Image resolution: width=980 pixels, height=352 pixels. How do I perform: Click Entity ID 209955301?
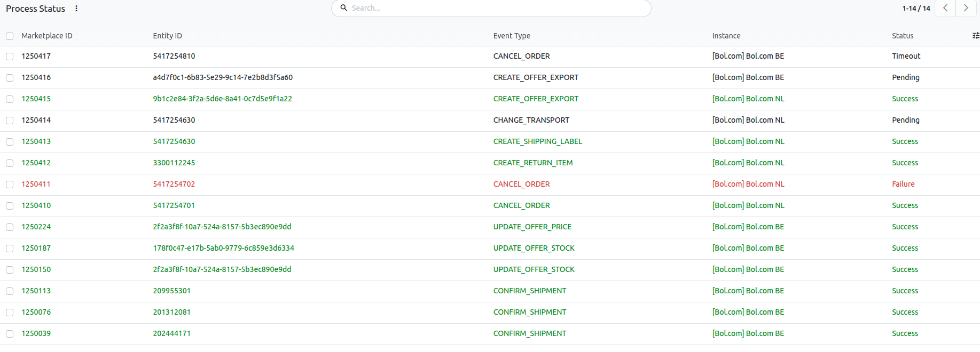point(172,291)
